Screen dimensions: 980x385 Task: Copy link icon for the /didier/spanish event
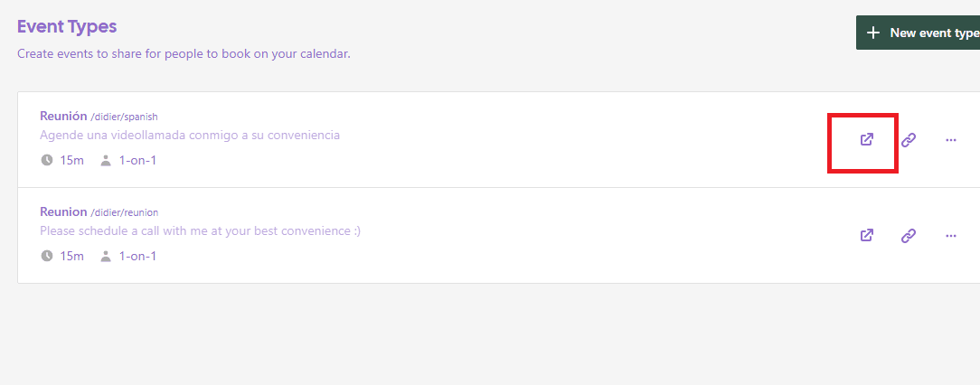[909, 140]
